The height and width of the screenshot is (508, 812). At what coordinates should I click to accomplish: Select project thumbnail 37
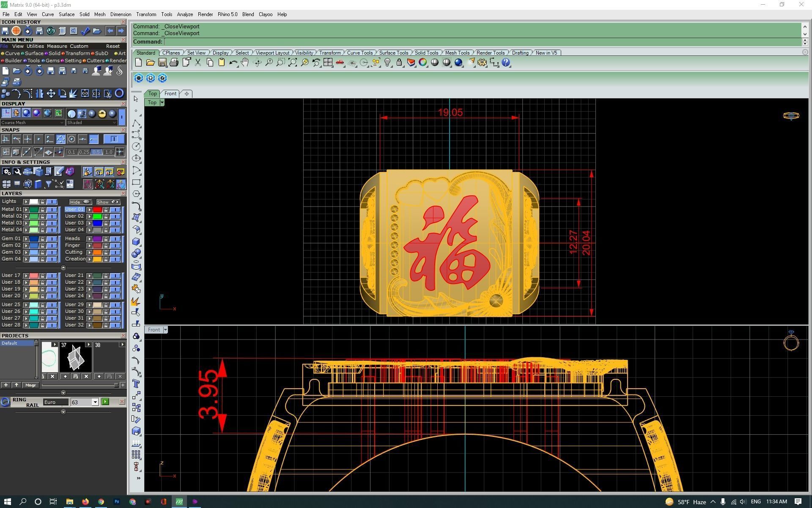pos(75,357)
